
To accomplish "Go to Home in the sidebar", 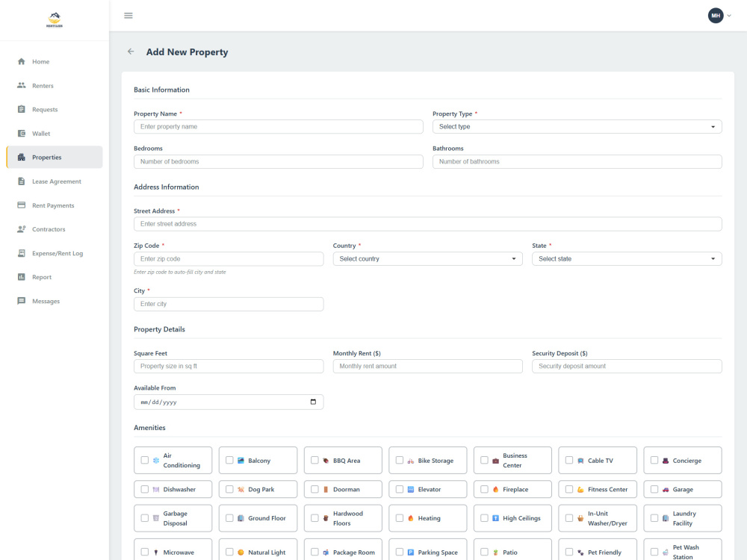I will point(55,61).
